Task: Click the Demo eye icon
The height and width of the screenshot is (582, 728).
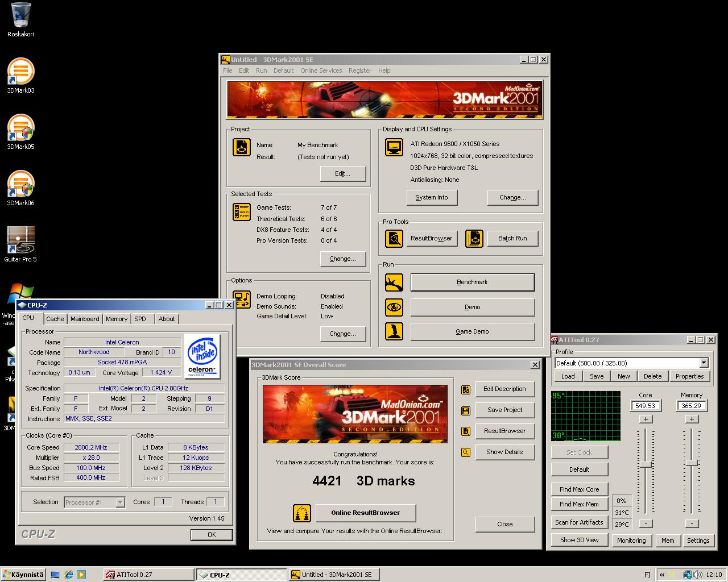Action: point(394,307)
